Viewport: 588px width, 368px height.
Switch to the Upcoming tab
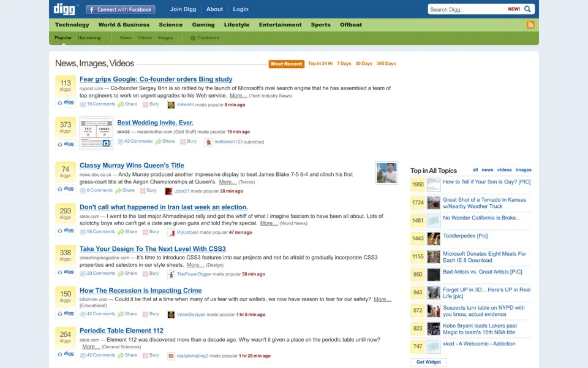coord(89,38)
